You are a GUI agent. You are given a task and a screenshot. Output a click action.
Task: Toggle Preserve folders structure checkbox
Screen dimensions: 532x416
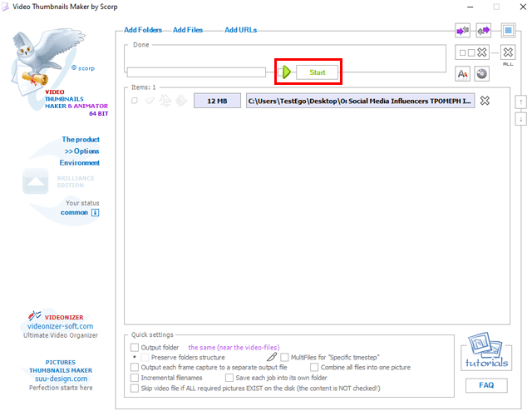(x=145, y=357)
